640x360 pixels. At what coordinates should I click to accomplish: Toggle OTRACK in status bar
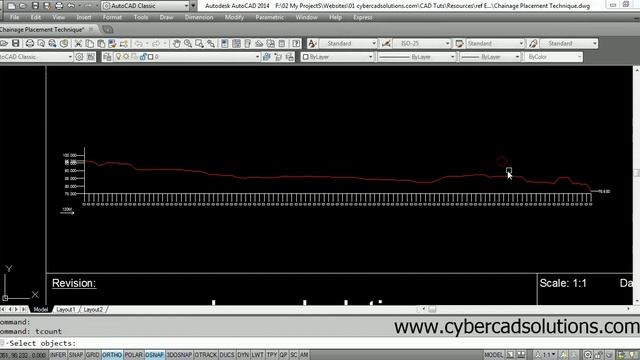[x=205, y=355]
